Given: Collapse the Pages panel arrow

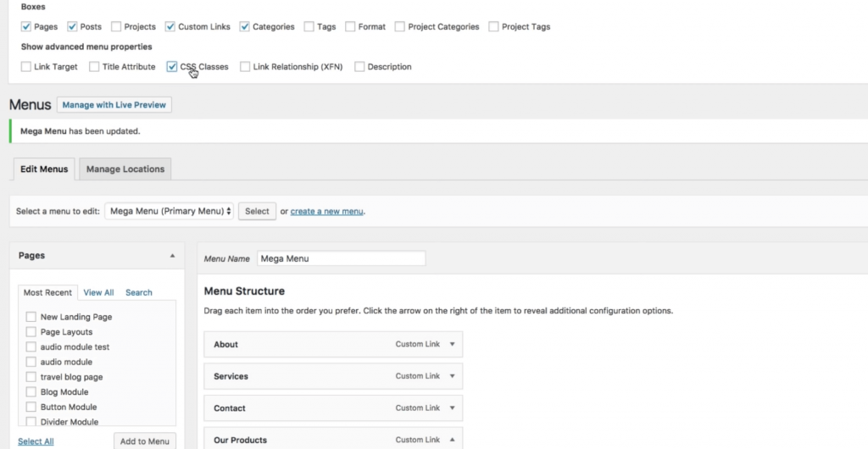Looking at the screenshot, I should (x=172, y=255).
